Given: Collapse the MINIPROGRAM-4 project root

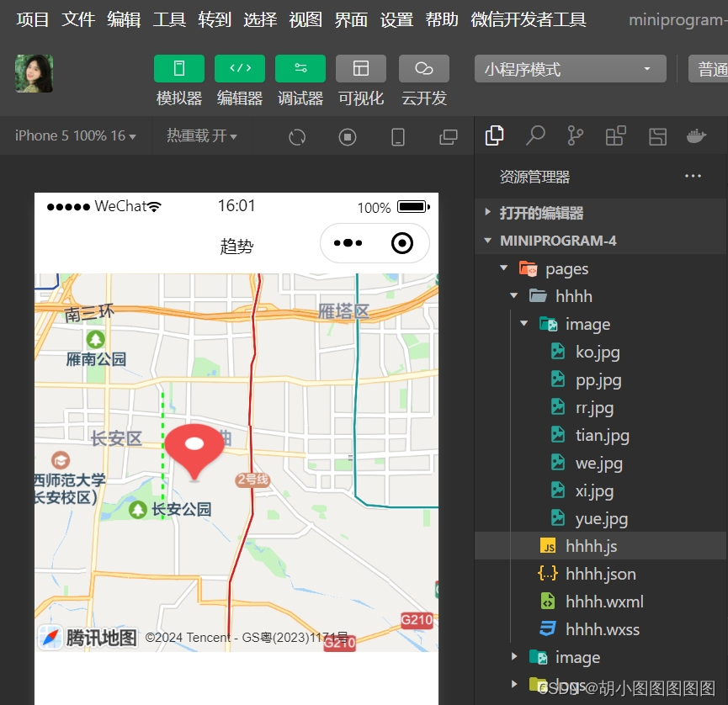Looking at the screenshot, I should [601, 241].
